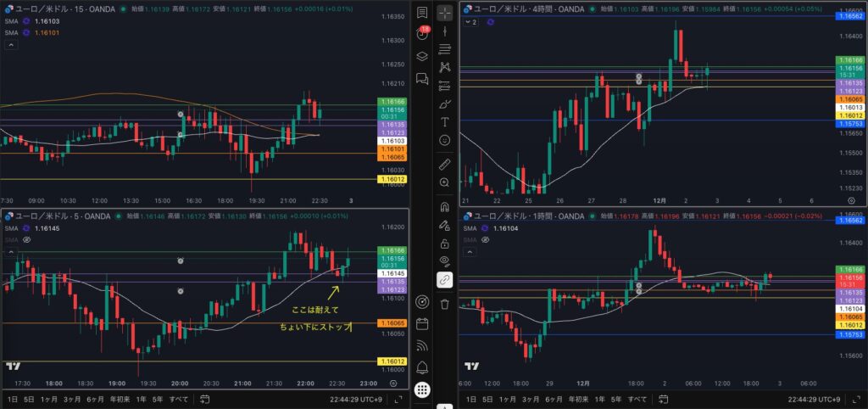
Task: Toggle the hide-all-drawings eye icon
Action: [444, 261]
